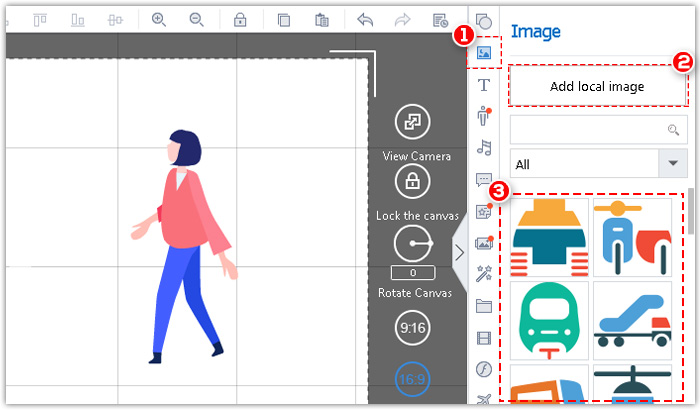Open the star effects picture icon
The width and height of the screenshot is (700, 410).
pyautogui.click(x=483, y=211)
